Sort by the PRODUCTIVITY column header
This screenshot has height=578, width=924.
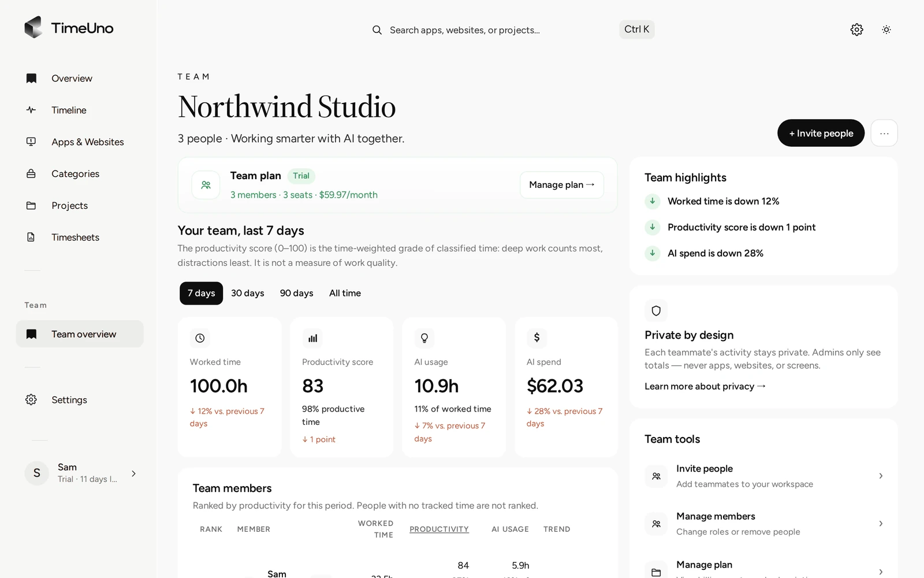439,529
